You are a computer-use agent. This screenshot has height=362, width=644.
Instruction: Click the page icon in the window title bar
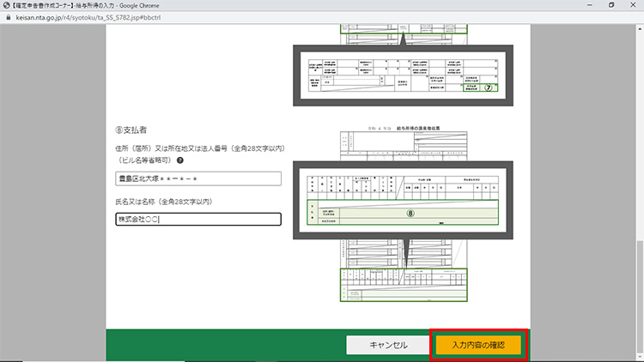click(x=6, y=4)
